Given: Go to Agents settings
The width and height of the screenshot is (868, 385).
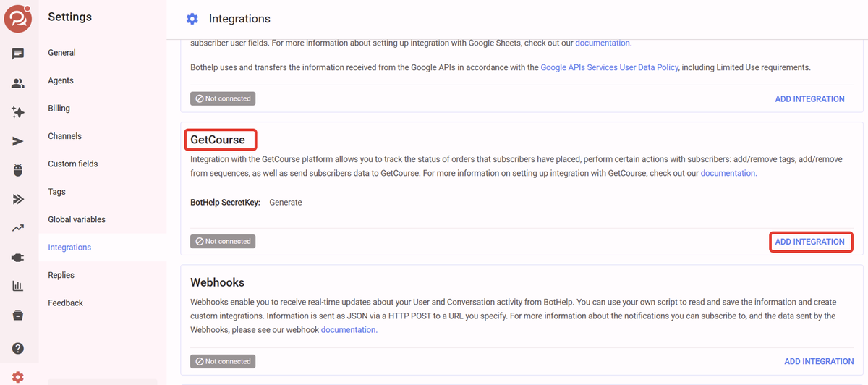Looking at the screenshot, I should [61, 80].
